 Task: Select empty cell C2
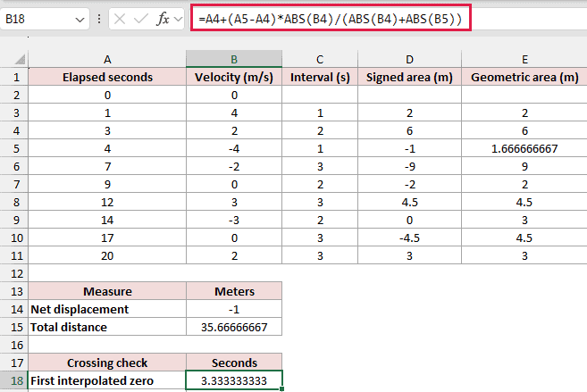click(x=320, y=95)
